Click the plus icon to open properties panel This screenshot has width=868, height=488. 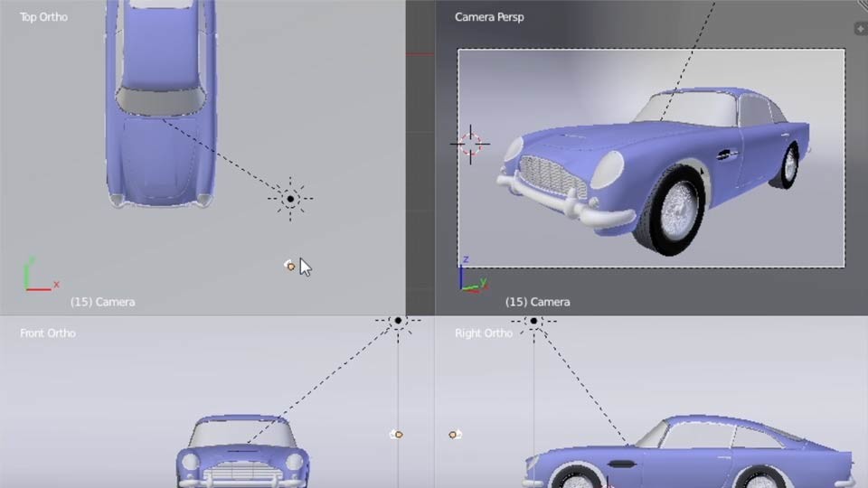(x=861, y=28)
